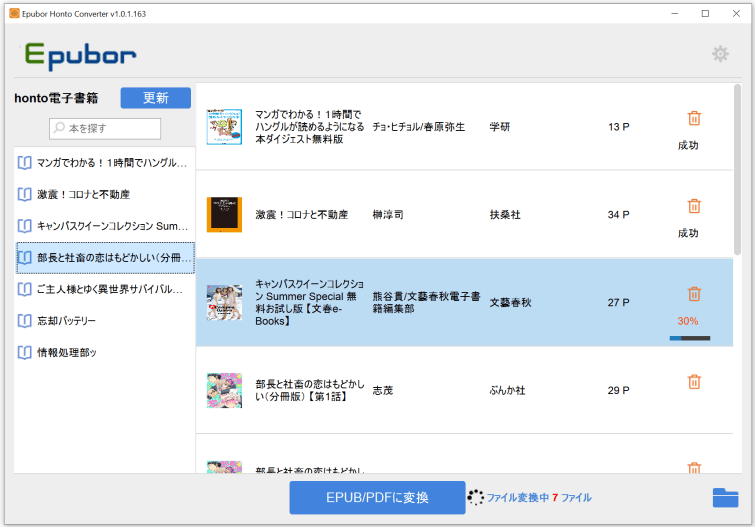
Task: Click the キャンパスクイーンコレクション cover thumbnail
Action: pos(224,303)
